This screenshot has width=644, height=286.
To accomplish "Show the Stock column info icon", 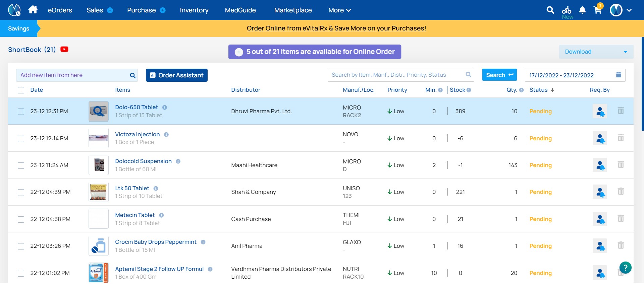I will click(x=469, y=90).
